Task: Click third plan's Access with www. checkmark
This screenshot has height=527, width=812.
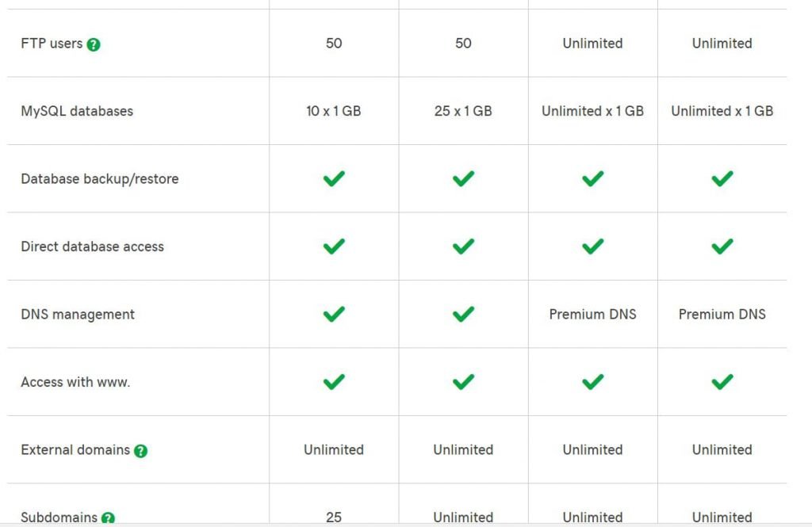Action: pos(593,382)
